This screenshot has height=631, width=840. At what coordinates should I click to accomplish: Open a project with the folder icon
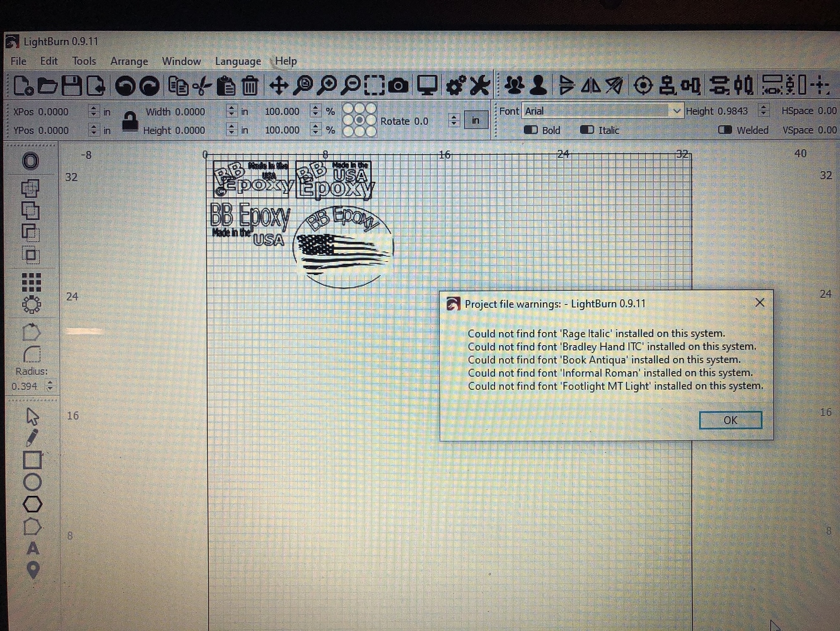point(47,85)
